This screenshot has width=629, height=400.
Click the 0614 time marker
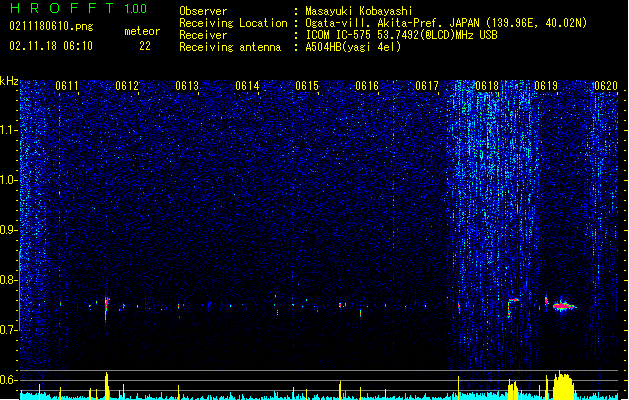(x=247, y=86)
